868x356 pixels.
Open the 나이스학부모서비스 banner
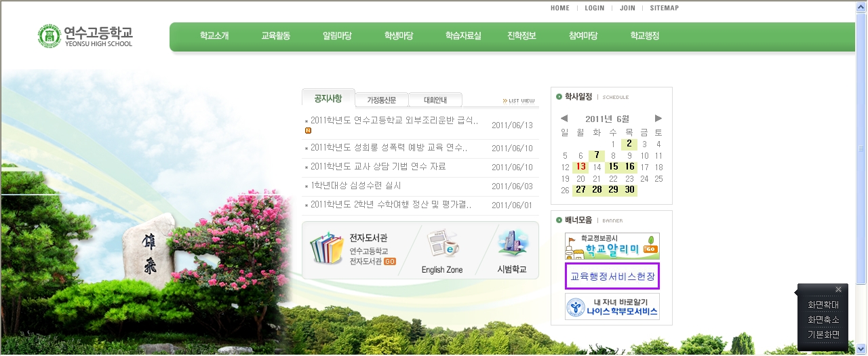(x=612, y=306)
